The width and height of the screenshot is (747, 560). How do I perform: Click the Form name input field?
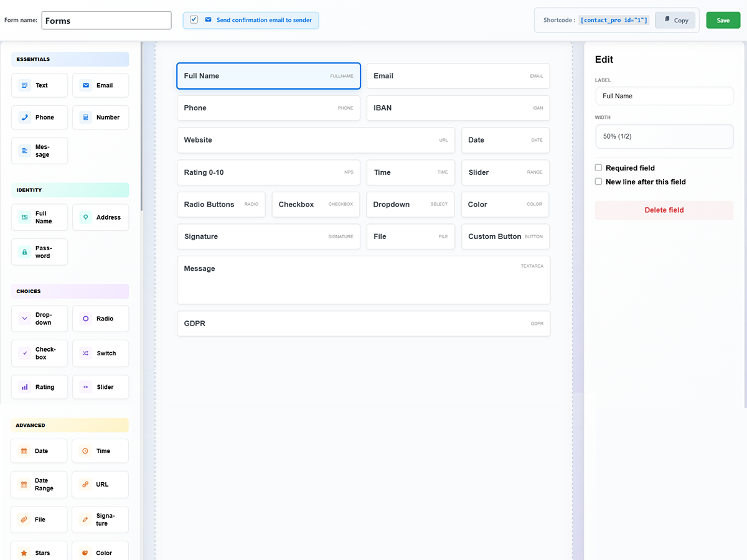point(106,21)
